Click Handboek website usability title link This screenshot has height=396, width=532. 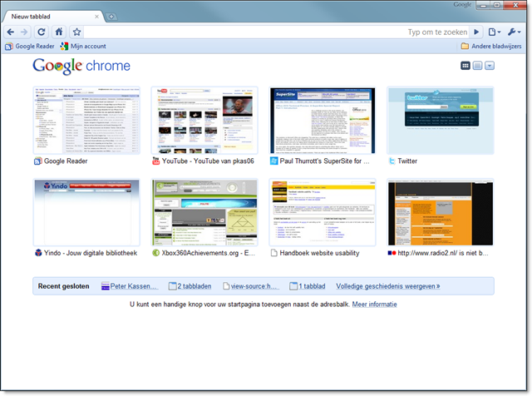point(319,253)
